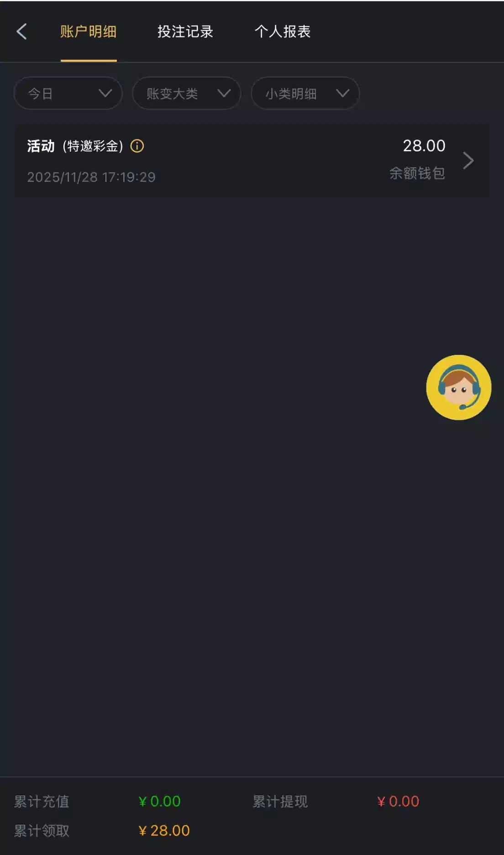
Task: Tap the red 累计提现 ¥0.00 value
Action: (398, 801)
